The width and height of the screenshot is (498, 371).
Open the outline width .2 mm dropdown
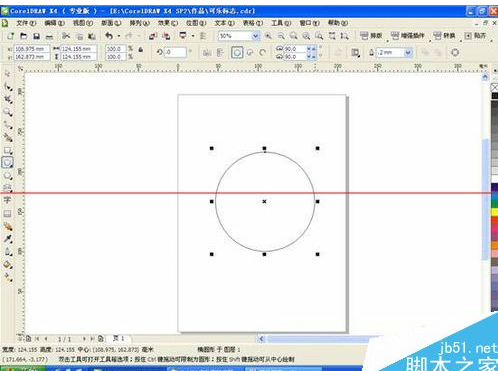coord(408,52)
